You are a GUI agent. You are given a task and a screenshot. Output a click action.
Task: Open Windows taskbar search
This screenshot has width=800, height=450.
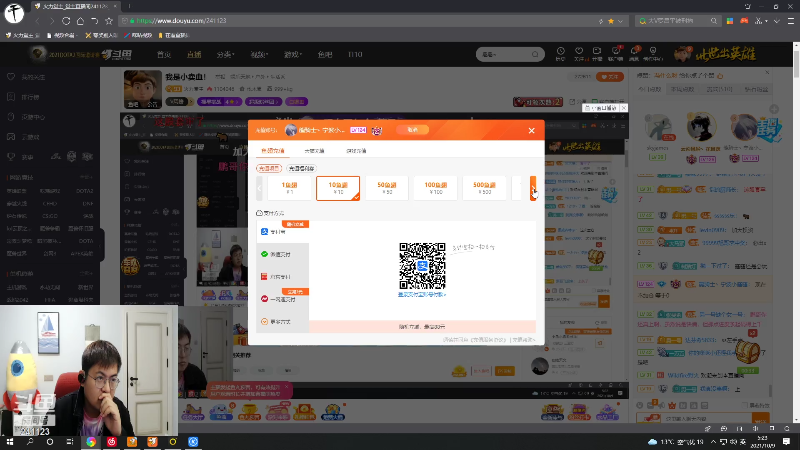click(x=30, y=442)
